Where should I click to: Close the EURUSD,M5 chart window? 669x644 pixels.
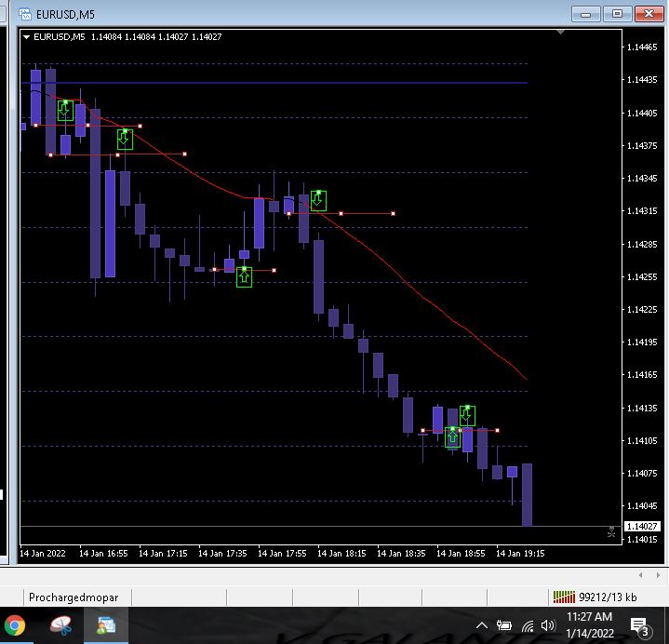click(649, 14)
